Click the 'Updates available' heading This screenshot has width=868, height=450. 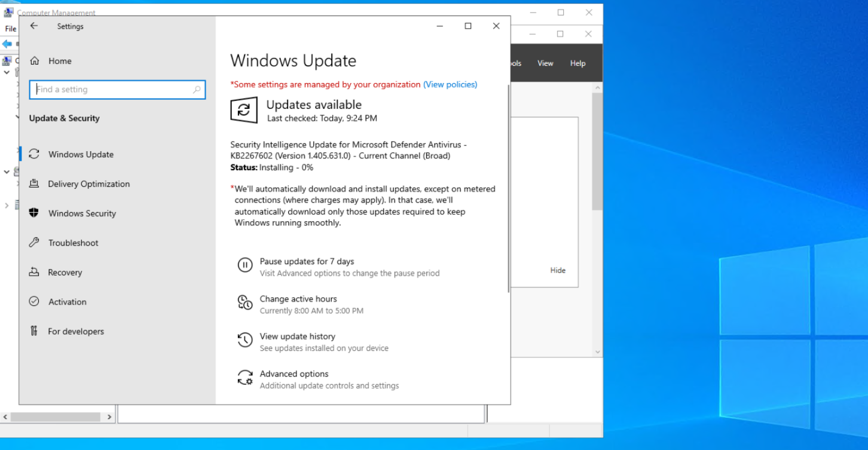point(314,105)
